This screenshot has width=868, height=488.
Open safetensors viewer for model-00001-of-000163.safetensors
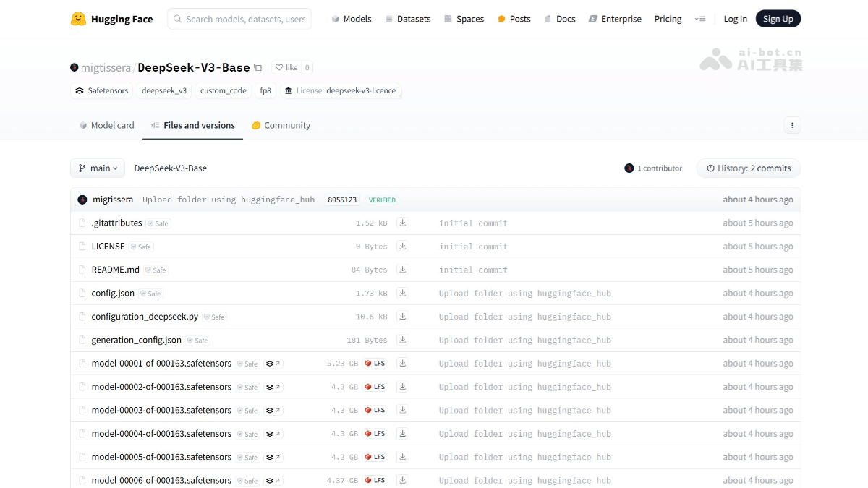coord(273,364)
